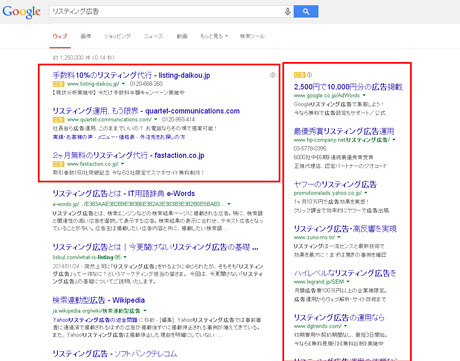Open the ショッピング tab
460x361 pixels.
[117, 36]
